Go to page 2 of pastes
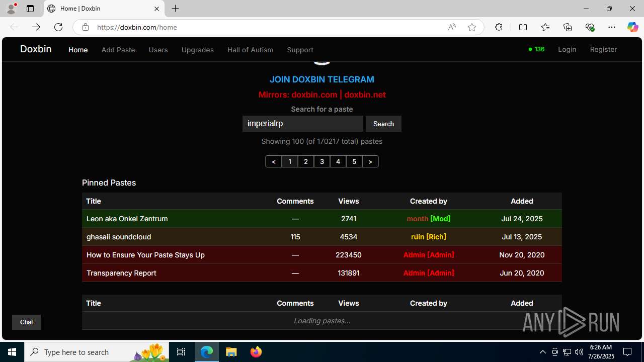The height and width of the screenshot is (362, 644). tap(306, 161)
